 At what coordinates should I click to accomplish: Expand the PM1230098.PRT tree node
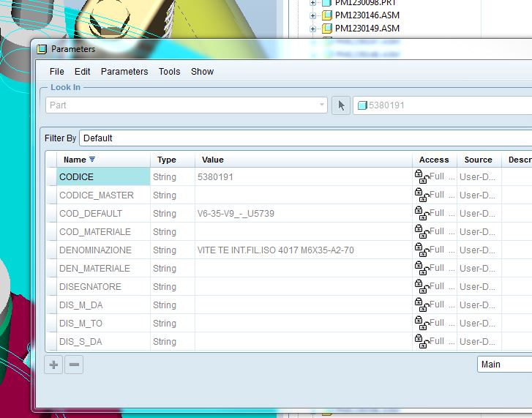click(312, 3)
